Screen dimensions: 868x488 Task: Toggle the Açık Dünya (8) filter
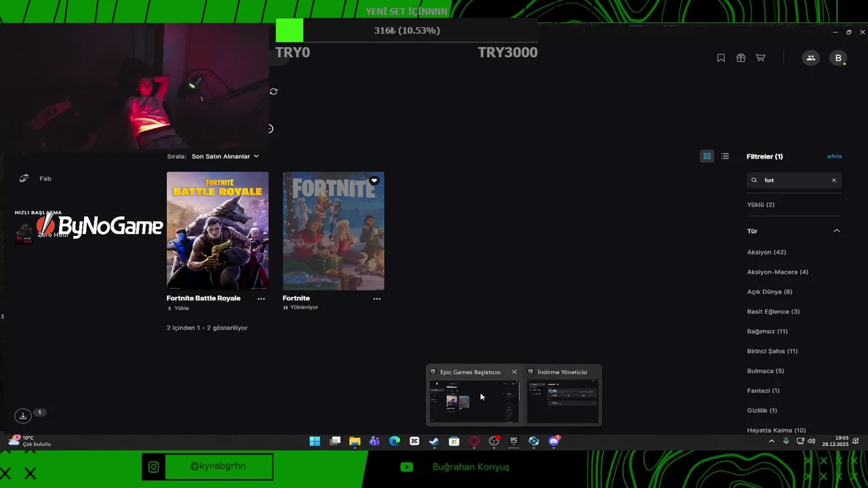pyautogui.click(x=770, y=291)
